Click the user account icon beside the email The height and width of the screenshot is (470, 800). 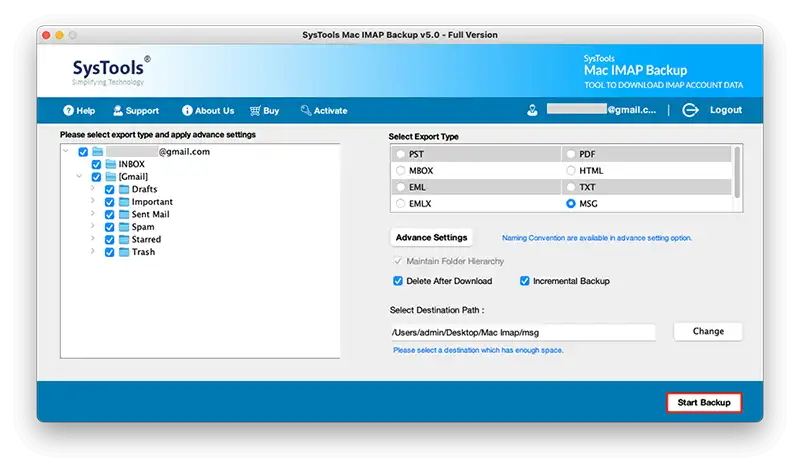[532, 110]
